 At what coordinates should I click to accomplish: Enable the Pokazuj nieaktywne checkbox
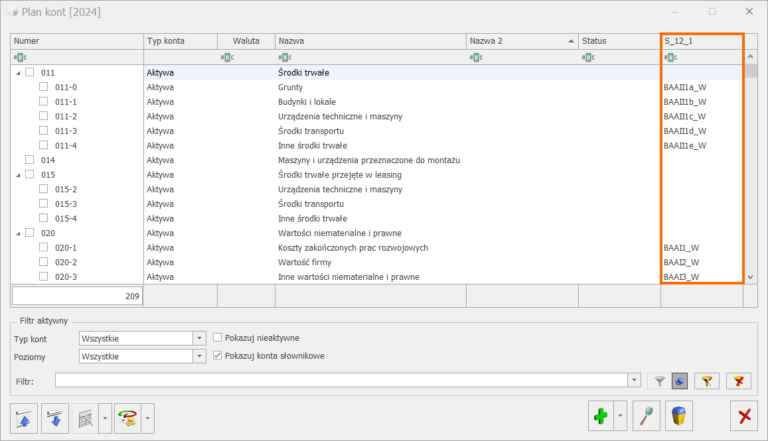pos(219,338)
